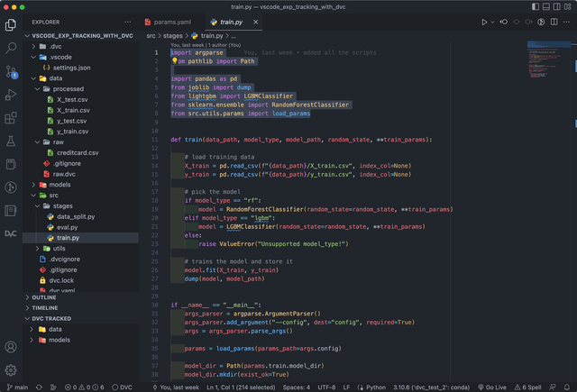
Task: Click the main branch status bar item
Action: tap(16, 387)
